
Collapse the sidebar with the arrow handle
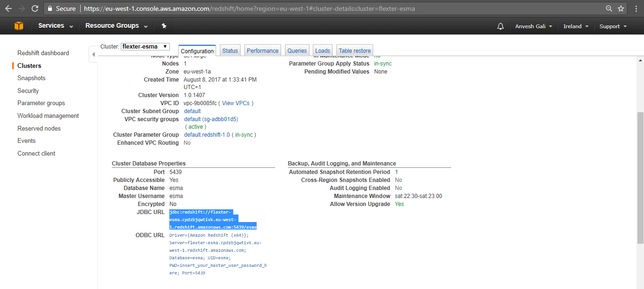pos(93,55)
